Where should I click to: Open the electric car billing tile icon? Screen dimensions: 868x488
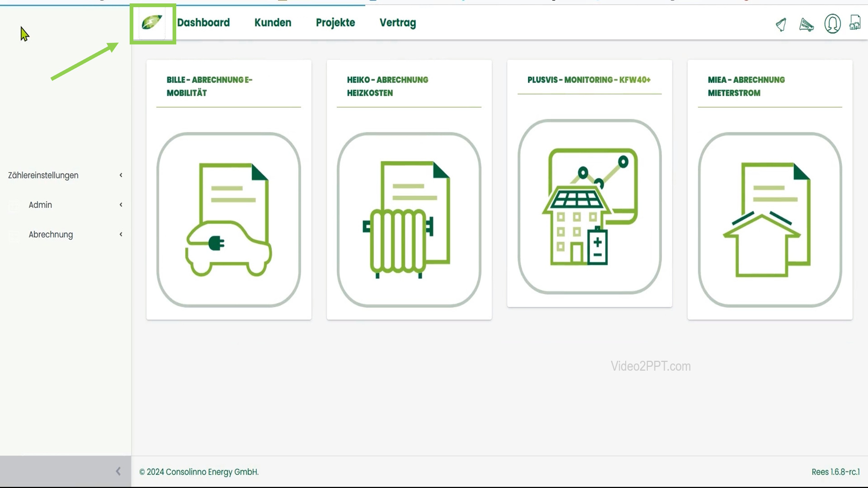(229, 219)
